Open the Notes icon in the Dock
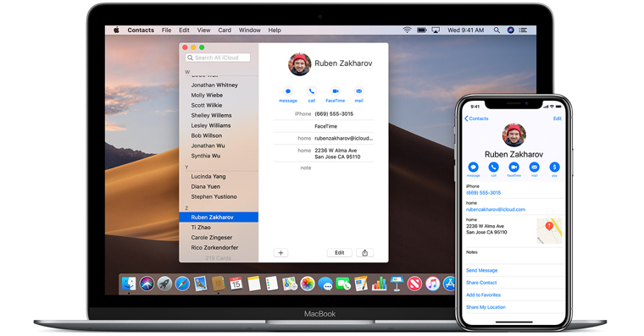The width and height of the screenshot is (644, 336). coord(254,284)
